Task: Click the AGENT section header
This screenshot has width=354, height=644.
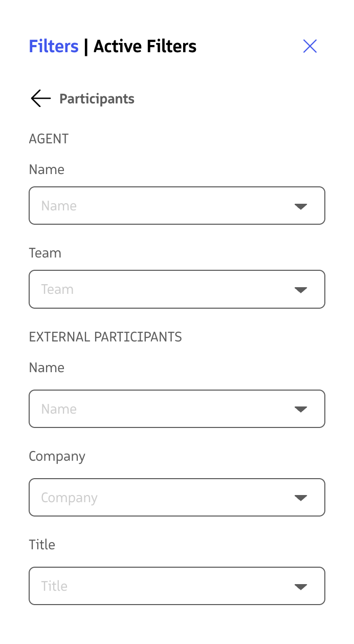Action: pos(49,139)
